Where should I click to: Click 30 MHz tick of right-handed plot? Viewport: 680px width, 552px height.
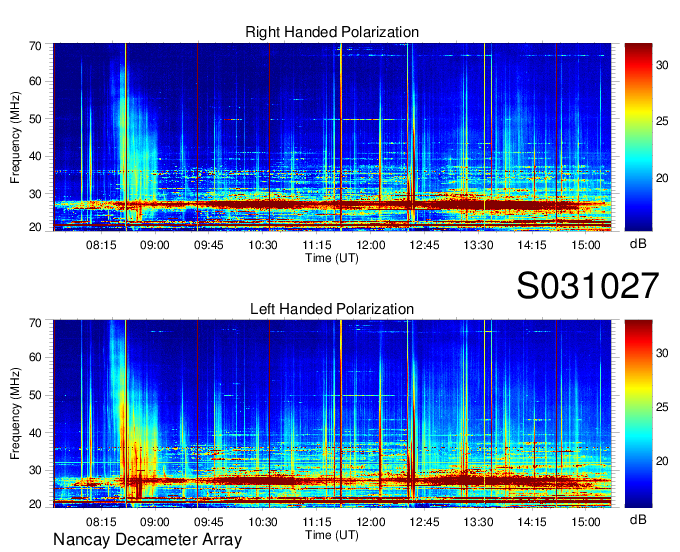(35, 194)
